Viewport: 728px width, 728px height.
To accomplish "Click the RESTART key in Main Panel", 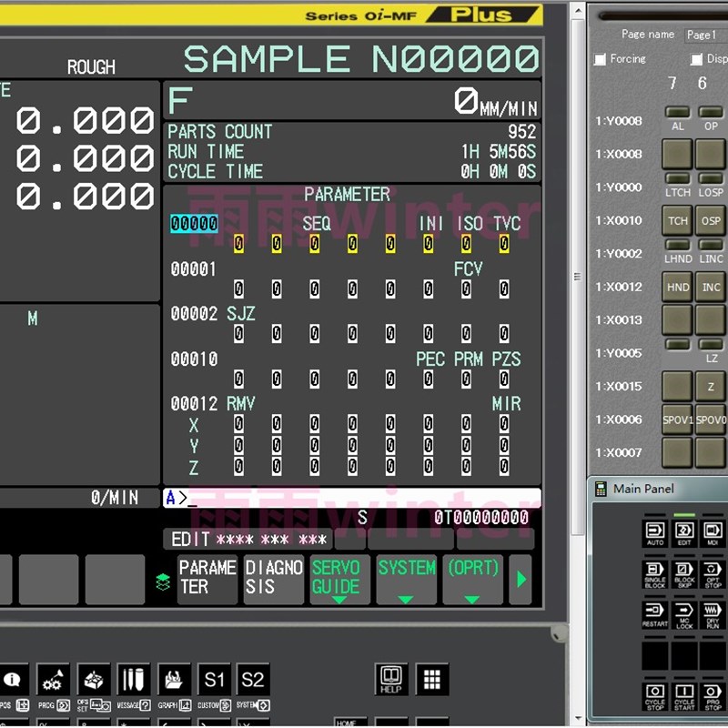I will click(x=655, y=615).
